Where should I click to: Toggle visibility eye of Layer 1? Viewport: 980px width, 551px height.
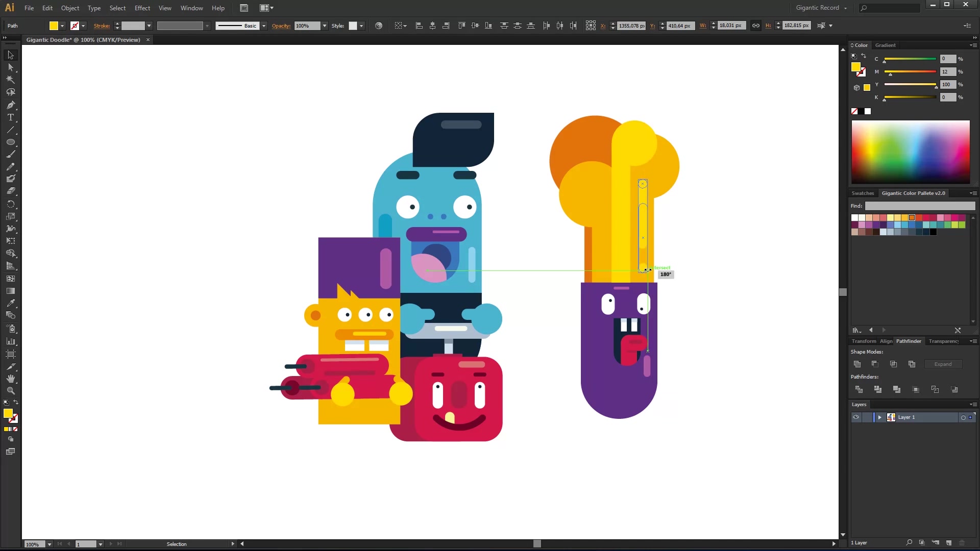(x=856, y=417)
